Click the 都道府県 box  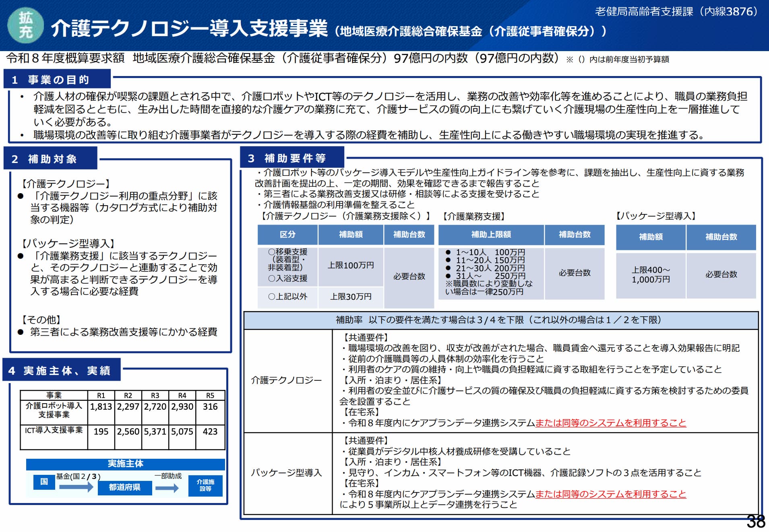(125, 487)
